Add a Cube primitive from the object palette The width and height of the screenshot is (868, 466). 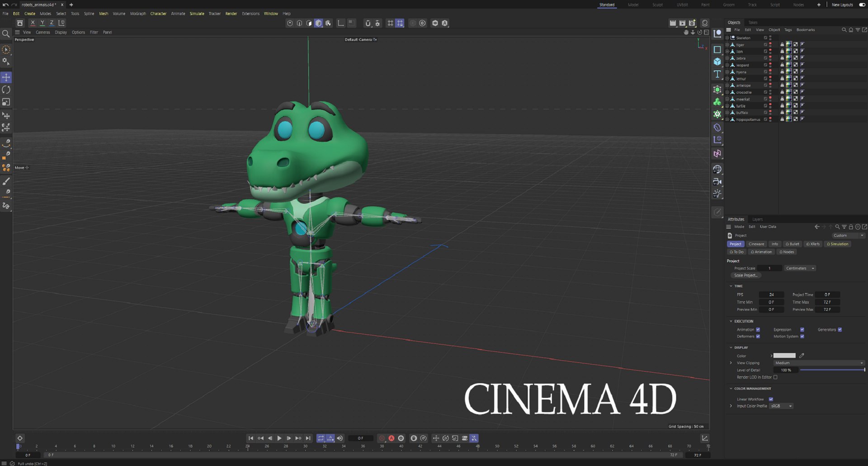[717, 62]
